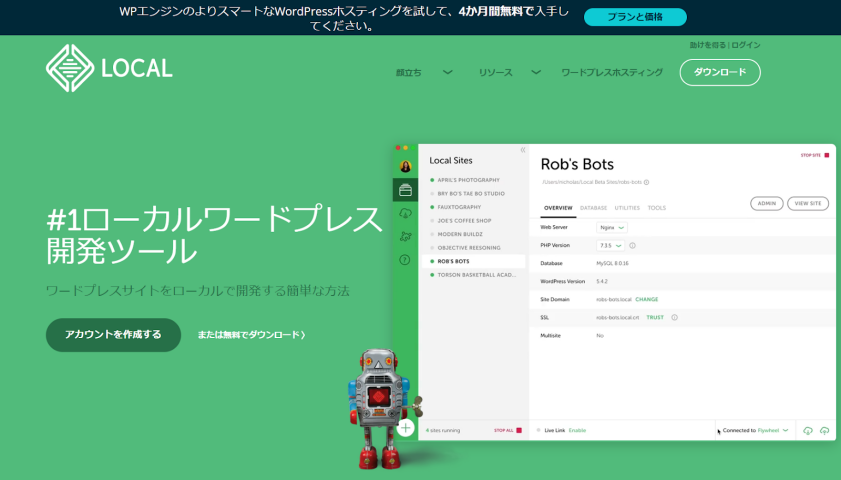Click the site path /Users/nicholas/Local Beta Sites/robs-bots
The width and height of the screenshot is (841, 480).
(592, 182)
